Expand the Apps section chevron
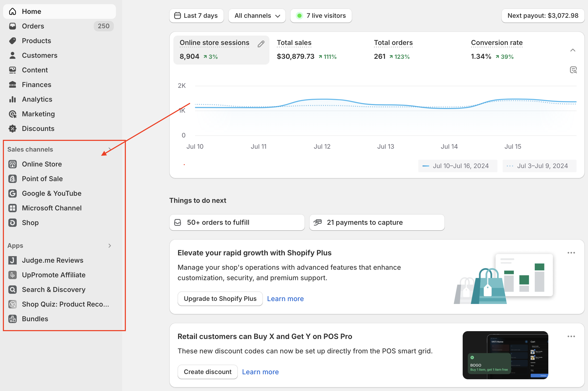 pyautogui.click(x=110, y=246)
